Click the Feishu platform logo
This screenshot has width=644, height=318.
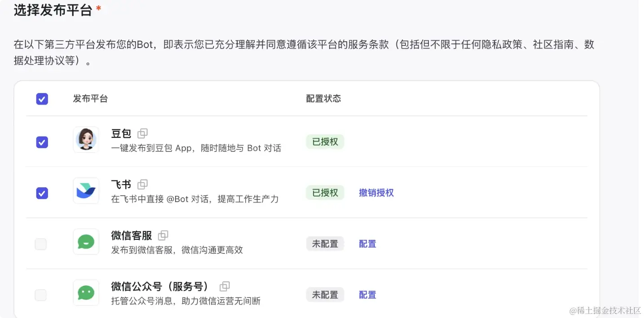86,191
